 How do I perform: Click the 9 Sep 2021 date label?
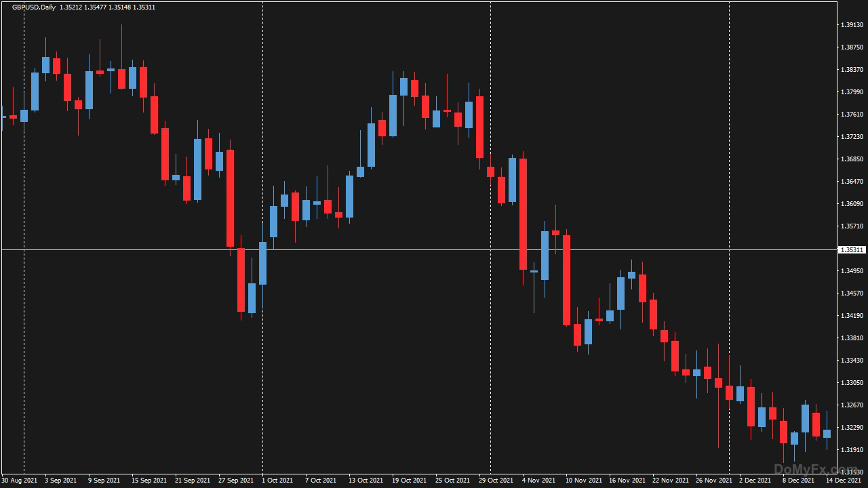click(104, 481)
